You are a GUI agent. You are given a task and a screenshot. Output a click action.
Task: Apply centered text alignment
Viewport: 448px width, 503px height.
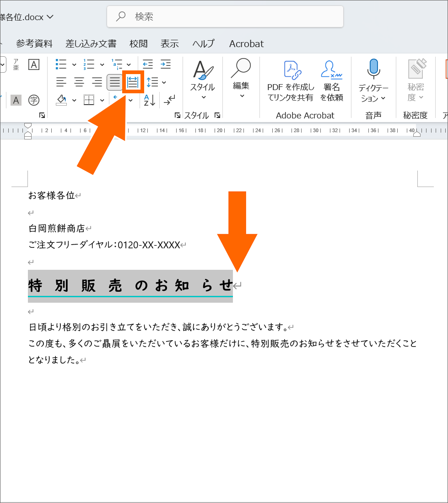[x=79, y=82]
